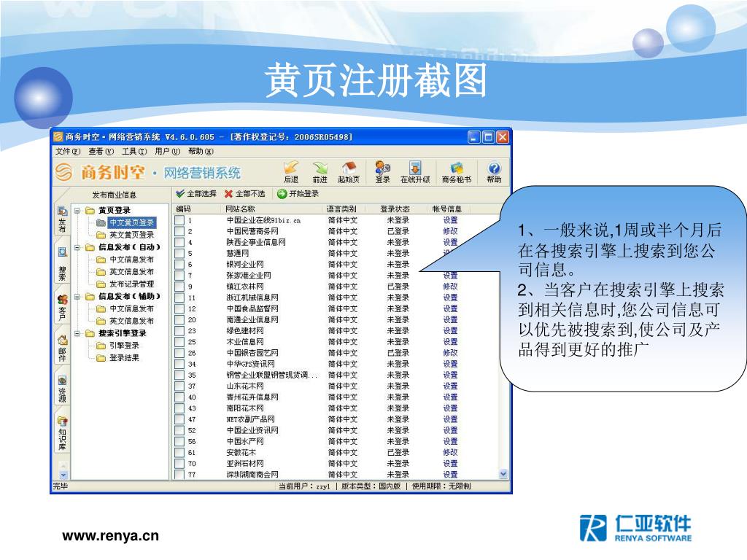This screenshot has height=560, width=747.
Task: Click the 后退 (Back) toolbar icon
Action: click(291, 172)
